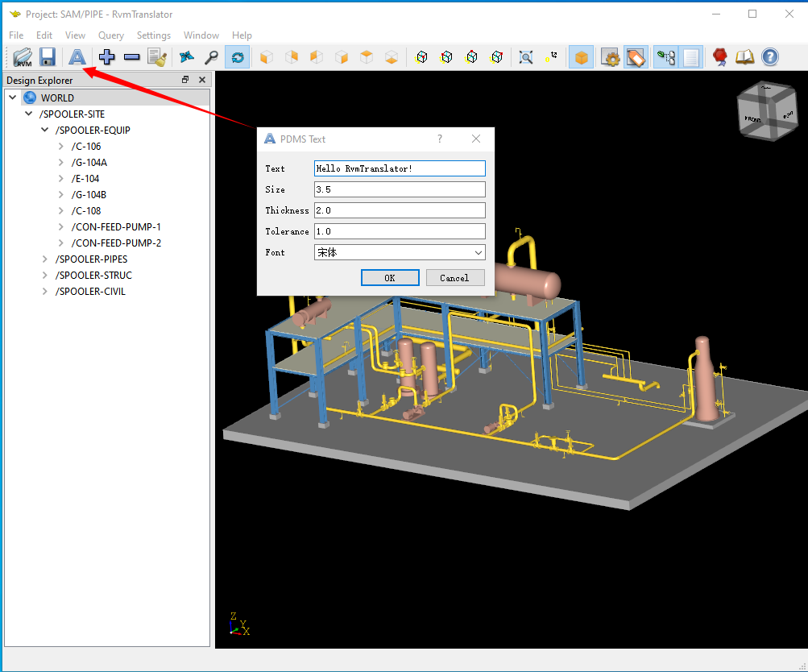The height and width of the screenshot is (672, 808).
Task: Click the Thickness input field
Action: point(400,210)
